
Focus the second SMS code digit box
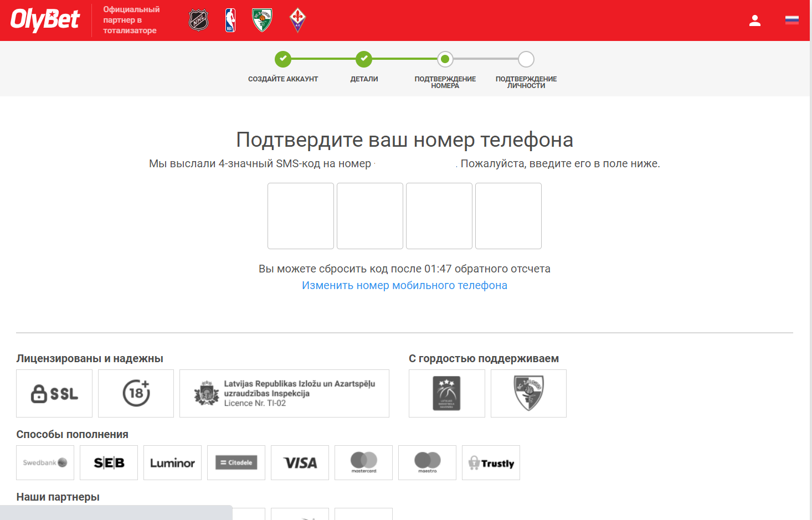[x=370, y=216]
